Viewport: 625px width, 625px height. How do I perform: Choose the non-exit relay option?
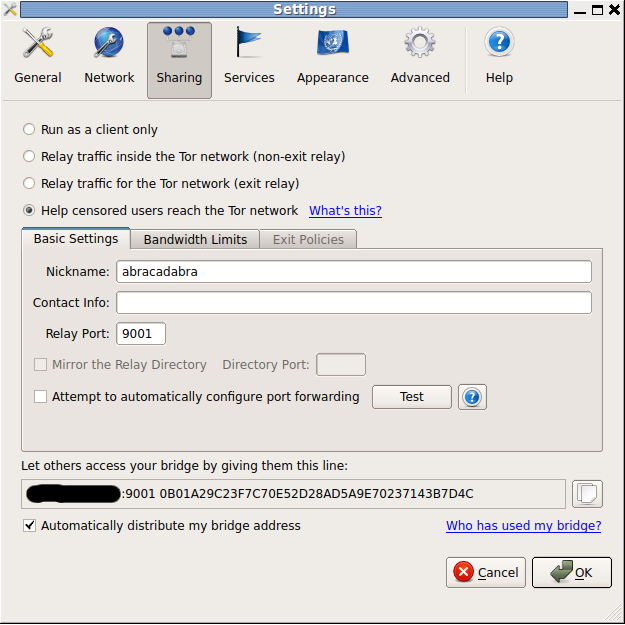[x=29, y=157]
